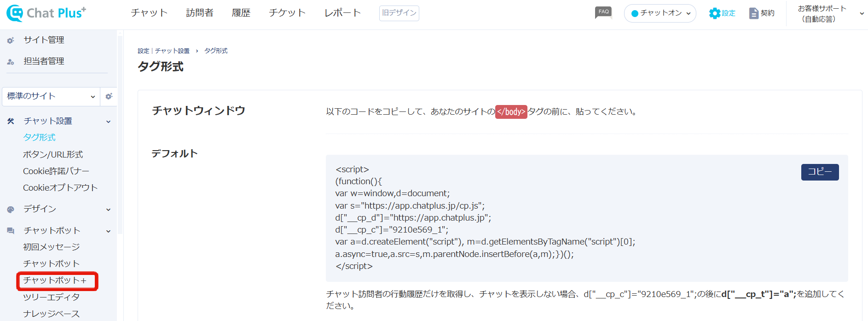
Task: Open the 標準のサイト site selector
Action: click(x=51, y=96)
